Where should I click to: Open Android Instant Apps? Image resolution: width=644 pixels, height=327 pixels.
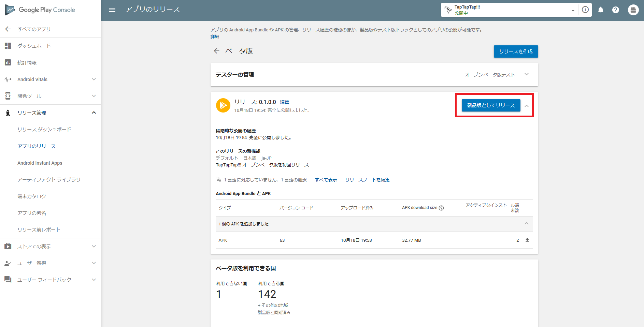coord(40,163)
